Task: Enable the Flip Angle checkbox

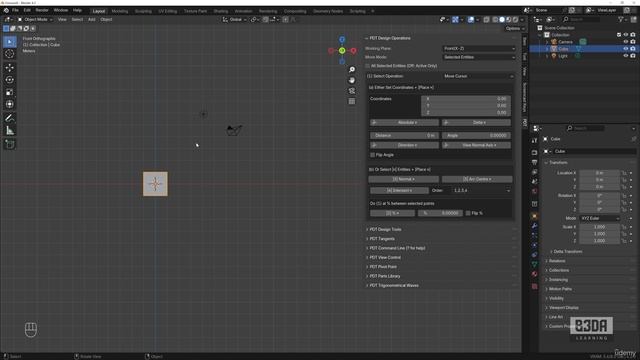Action: pos(373,155)
